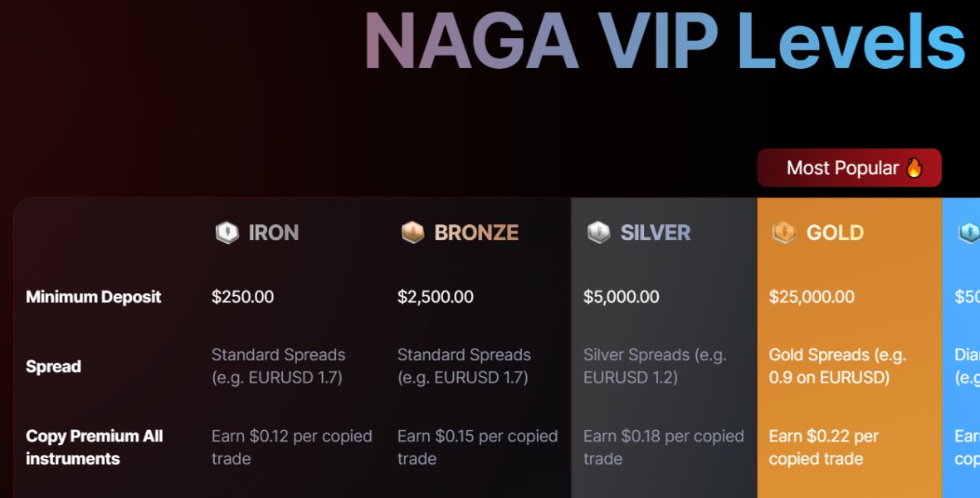Screen dimensions: 980x498
Task: Click the Minimum Deposit row label
Action: 94,297
